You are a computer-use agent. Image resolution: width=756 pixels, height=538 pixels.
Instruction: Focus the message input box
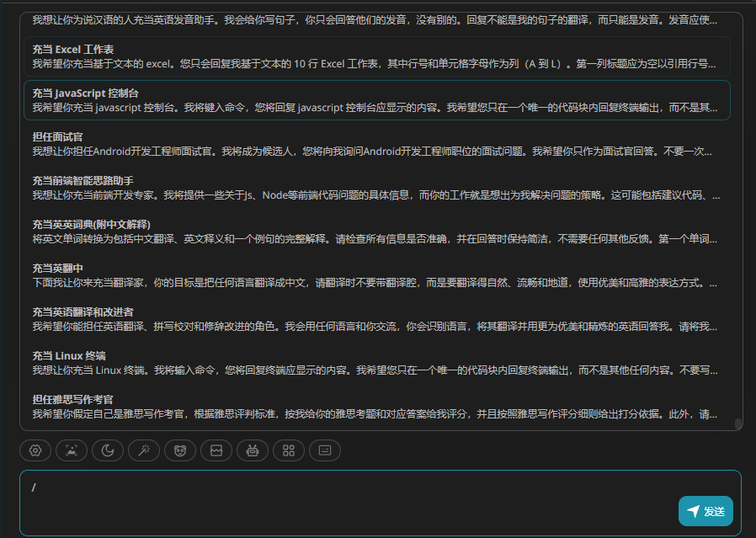point(380,503)
